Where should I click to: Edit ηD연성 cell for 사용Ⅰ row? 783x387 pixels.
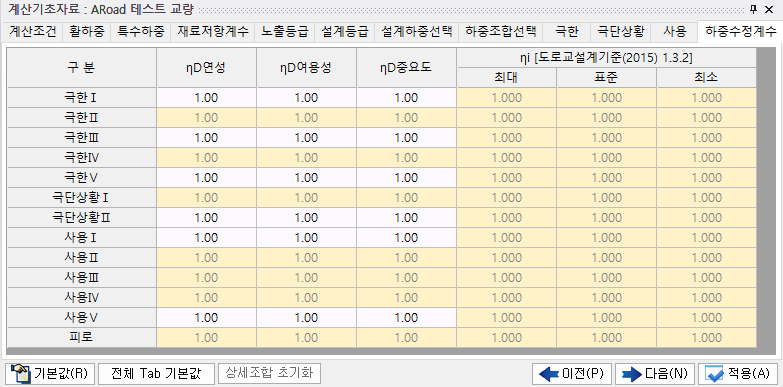(x=206, y=238)
